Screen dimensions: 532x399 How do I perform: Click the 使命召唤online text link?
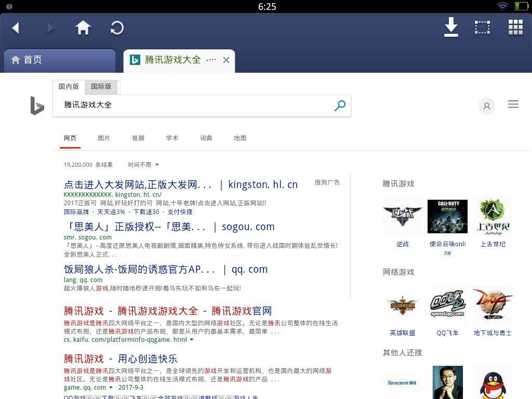coord(447,248)
